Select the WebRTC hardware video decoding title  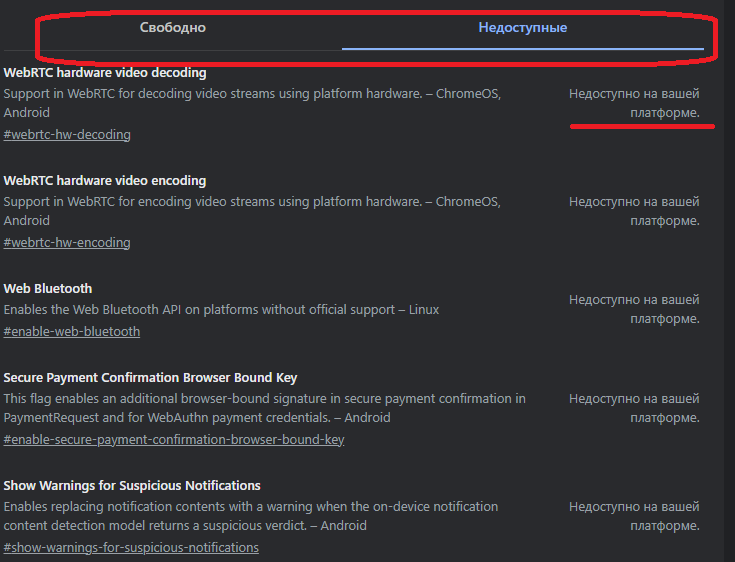pyautogui.click(x=105, y=73)
